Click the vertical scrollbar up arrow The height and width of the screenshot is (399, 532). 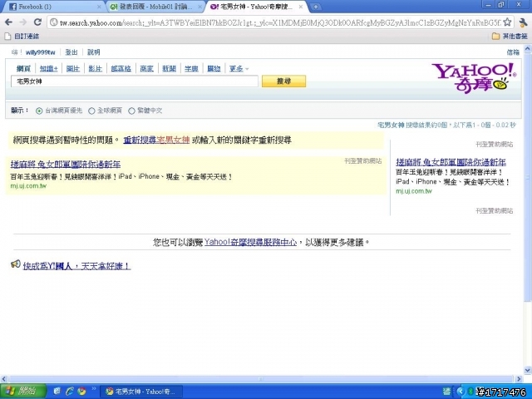point(528,49)
